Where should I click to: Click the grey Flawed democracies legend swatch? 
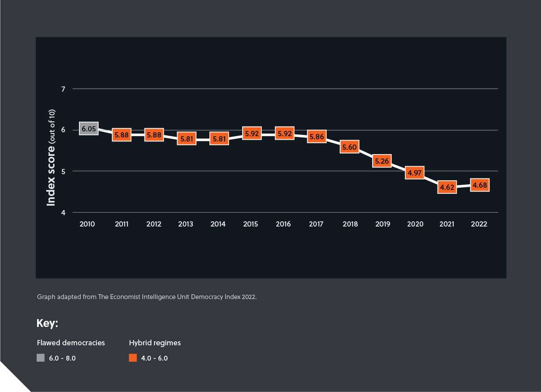coord(41,358)
